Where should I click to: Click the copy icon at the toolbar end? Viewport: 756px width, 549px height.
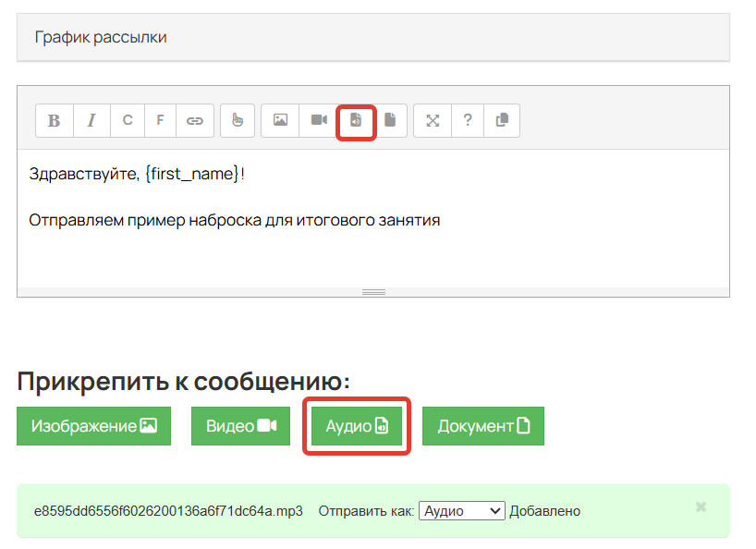click(501, 120)
